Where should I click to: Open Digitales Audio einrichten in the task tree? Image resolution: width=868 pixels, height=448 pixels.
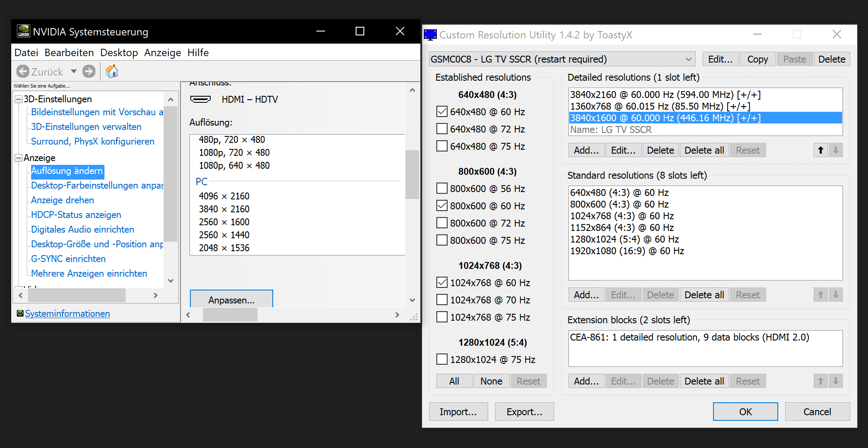pyautogui.click(x=82, y=229)
